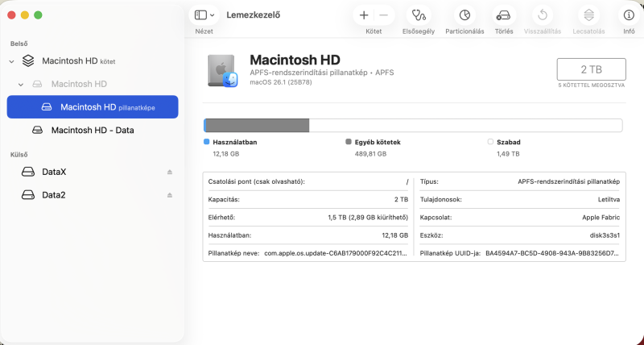Click the Pillanatkép neve com.apple.os.update value
The width and height of the screenshot is (644, 345).
336,253
